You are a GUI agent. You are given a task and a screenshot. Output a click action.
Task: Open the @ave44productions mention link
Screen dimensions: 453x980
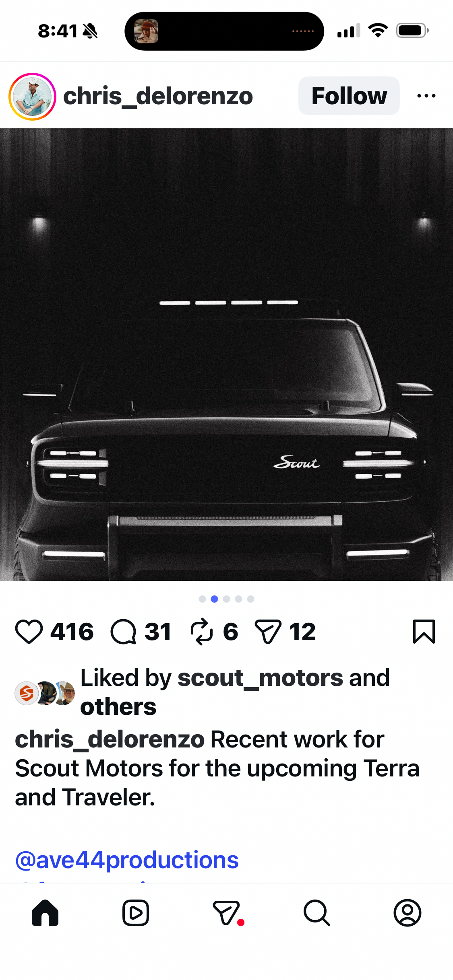click(x=127, y=860)
